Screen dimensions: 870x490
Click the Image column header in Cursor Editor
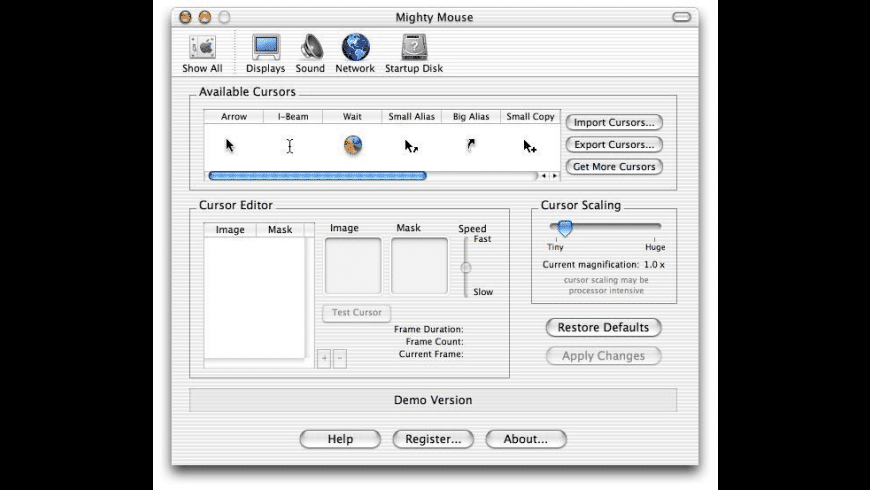point(230,230)
